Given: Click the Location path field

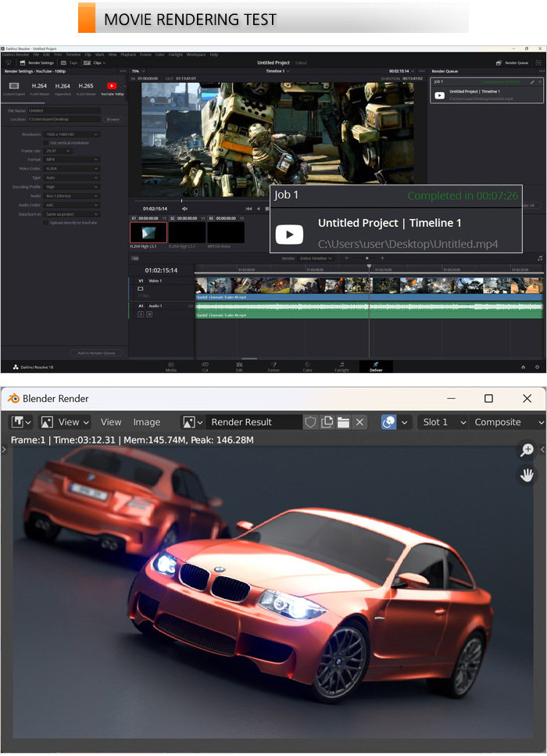Looking at the screenshot, I should [64, 119].
